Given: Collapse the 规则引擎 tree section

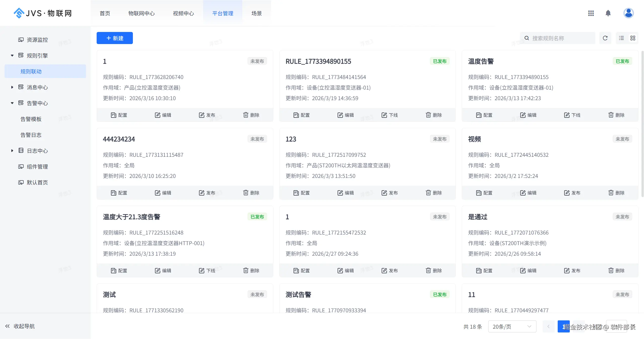Looking at the screenshot, I should tap(12, 56).
